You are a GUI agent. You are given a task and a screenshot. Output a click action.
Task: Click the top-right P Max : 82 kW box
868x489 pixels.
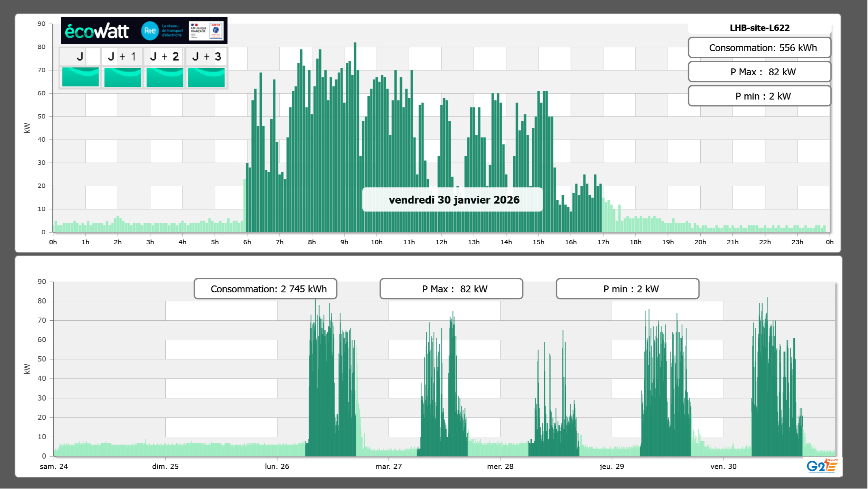coord(759,72)
